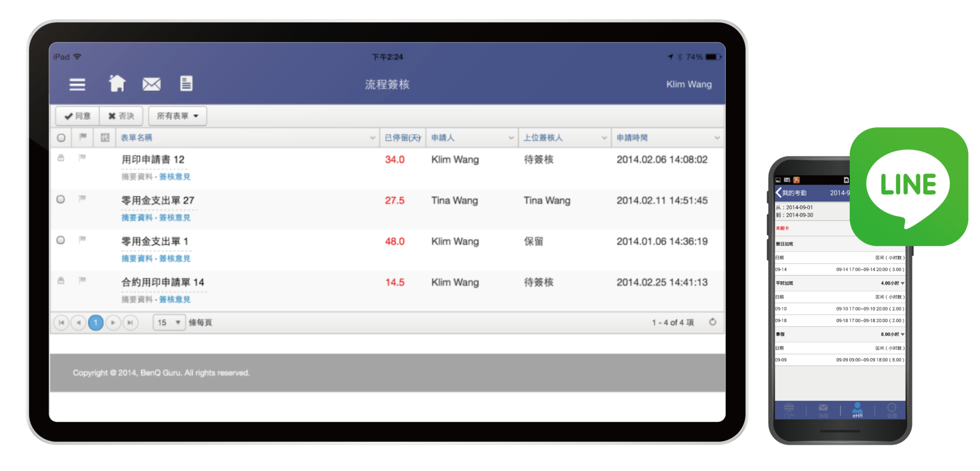Open the 15 items per page dropdown
The height and width of the screenshot is (471, 980).
(169, 322)
